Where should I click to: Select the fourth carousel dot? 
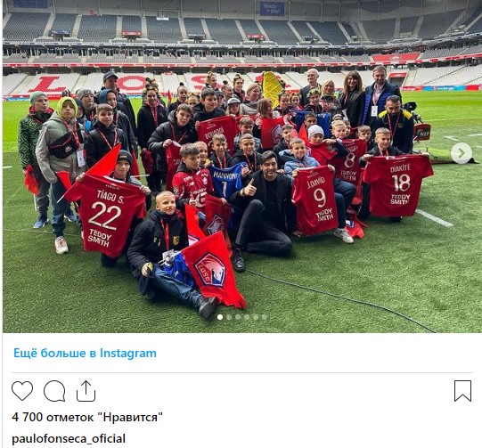pyautogui.click(x=247, y=317)
